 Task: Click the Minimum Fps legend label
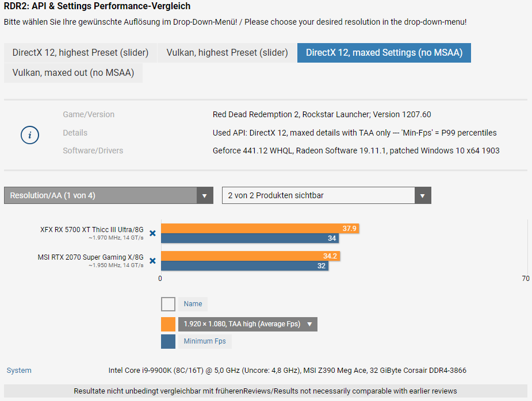pyautogui.click(x=205, y=341)
